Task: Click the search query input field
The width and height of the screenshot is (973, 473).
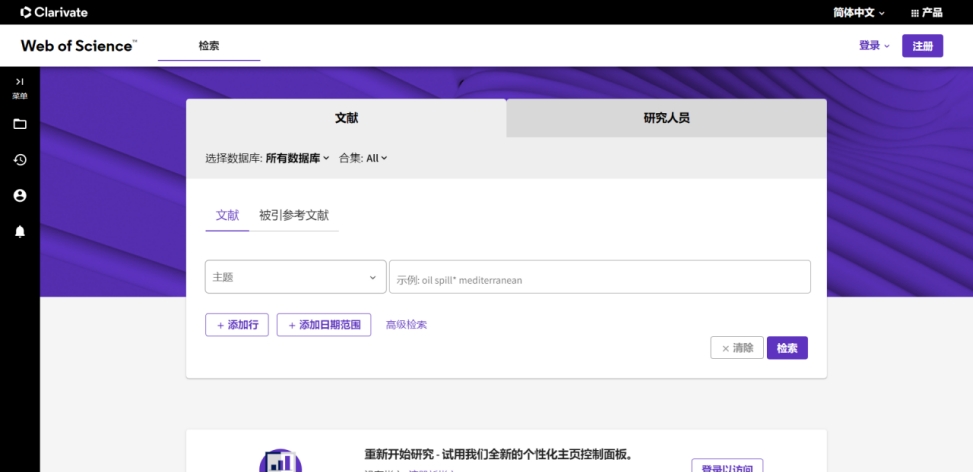Action: coord(599,277)
